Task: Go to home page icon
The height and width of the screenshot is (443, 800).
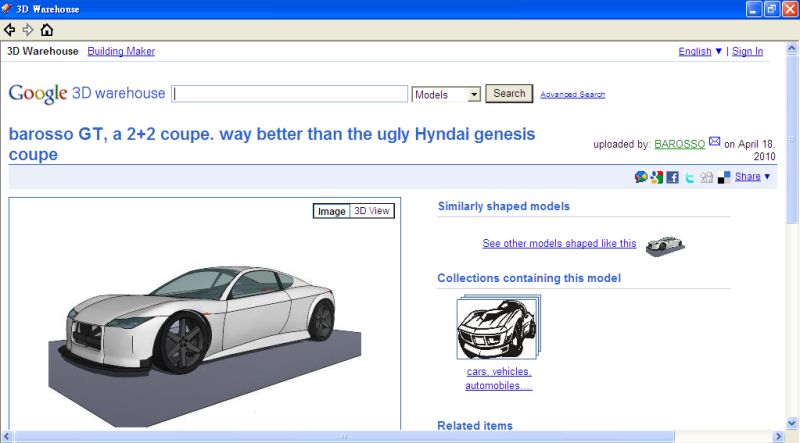Action: [47, 30]
